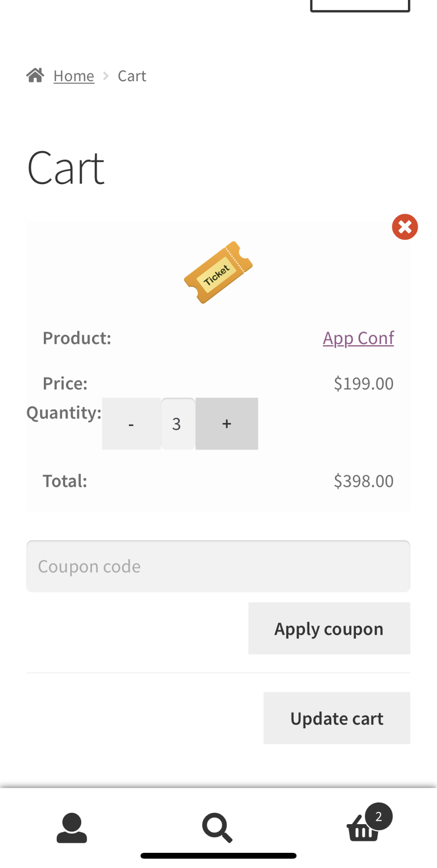The image size is (437, 868).
Task: Select the quantity field showing 3
Action: (177, 424)
